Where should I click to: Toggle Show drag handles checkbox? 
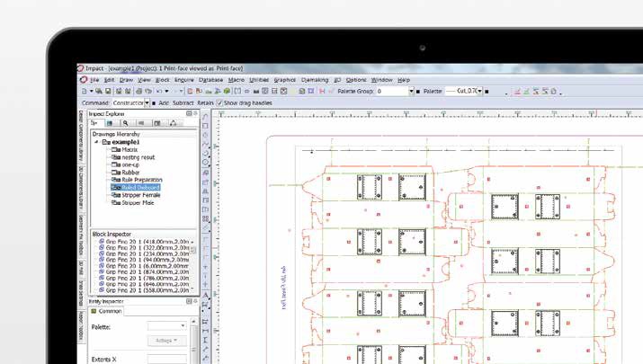219,102
